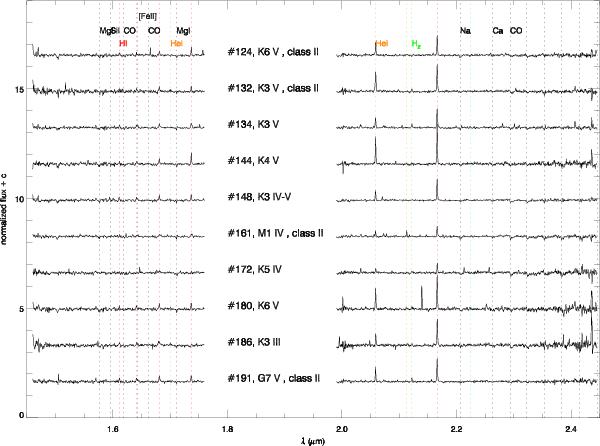The height and width of the screenshot is (446, 600).
Task: Select the #144, K4 V spectrum label
Action: tap(255, 161)
